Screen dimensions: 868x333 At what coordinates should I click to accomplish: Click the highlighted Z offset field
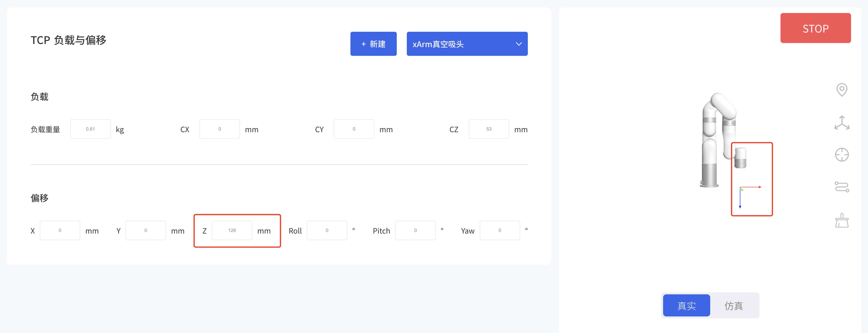(232, 230)
